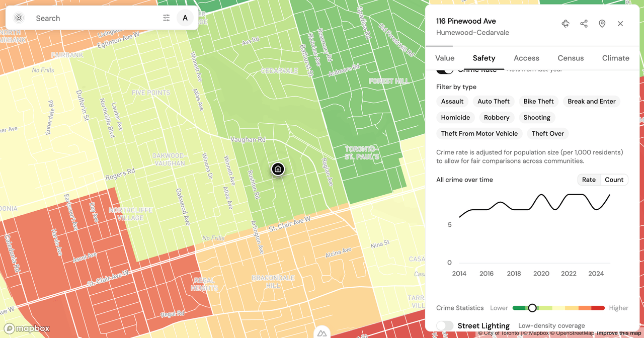Click the FOREST HILL label on map
Viewport: 644px width, 338px height.
tap(389, 81)
